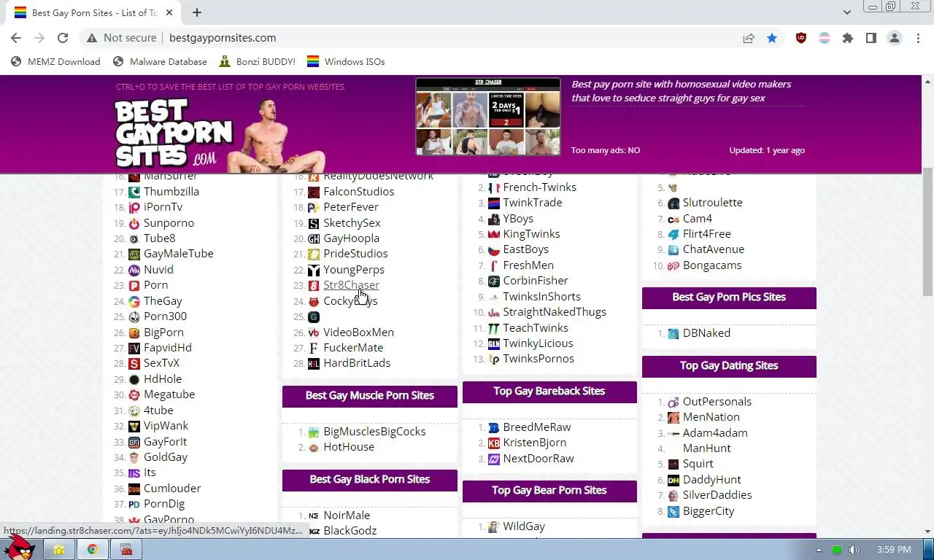Open the Chrome three-dot menu
Viewport: 934px width, 560px height.
[x=918, y=38]
